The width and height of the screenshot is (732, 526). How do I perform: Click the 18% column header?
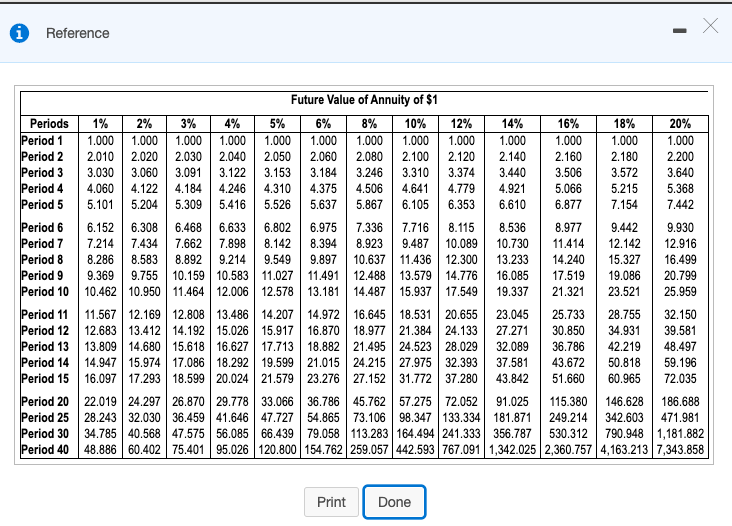(x=624, y=124)
